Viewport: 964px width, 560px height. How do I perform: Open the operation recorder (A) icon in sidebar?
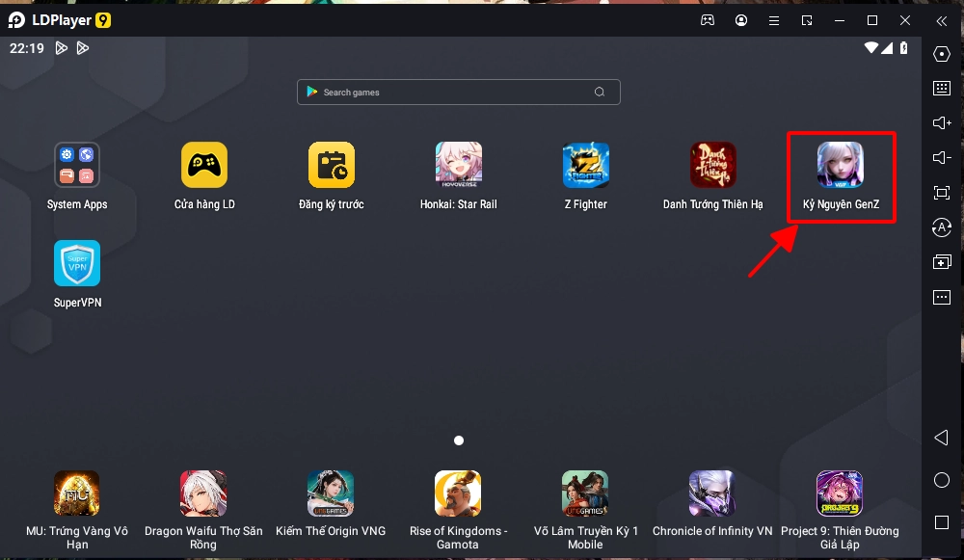(x=942, y=227)
